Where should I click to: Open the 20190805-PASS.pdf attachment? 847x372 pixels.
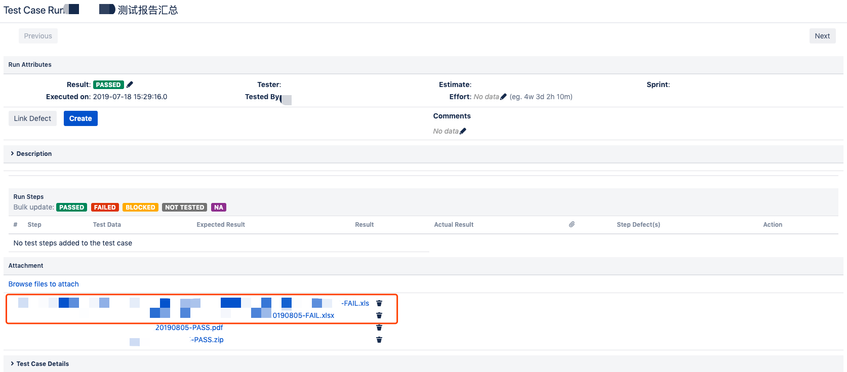click(189, 327)
